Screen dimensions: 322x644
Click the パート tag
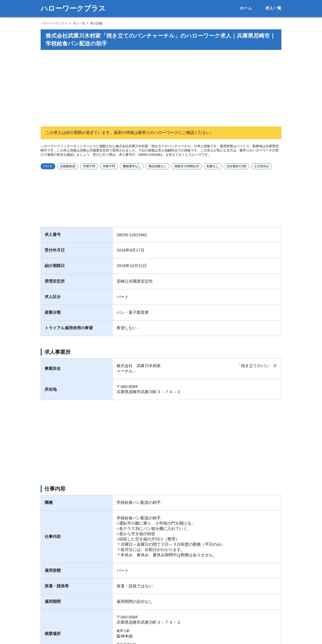(x=48, y=166)
